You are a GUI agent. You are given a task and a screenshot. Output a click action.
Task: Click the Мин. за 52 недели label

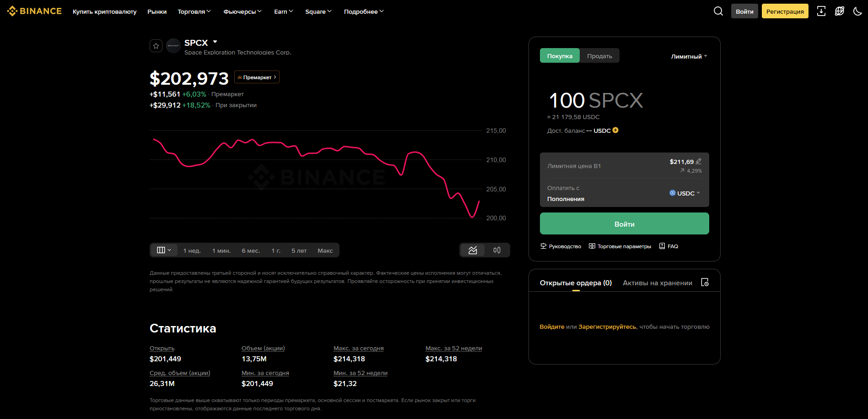pos(361,373)
